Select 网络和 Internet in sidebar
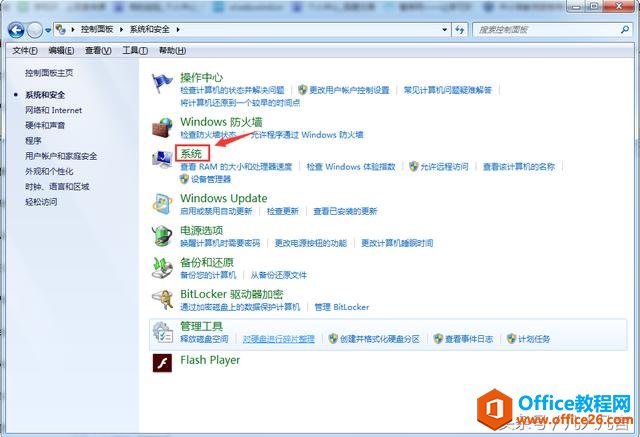The image size is (640, 437). point(53,110)
